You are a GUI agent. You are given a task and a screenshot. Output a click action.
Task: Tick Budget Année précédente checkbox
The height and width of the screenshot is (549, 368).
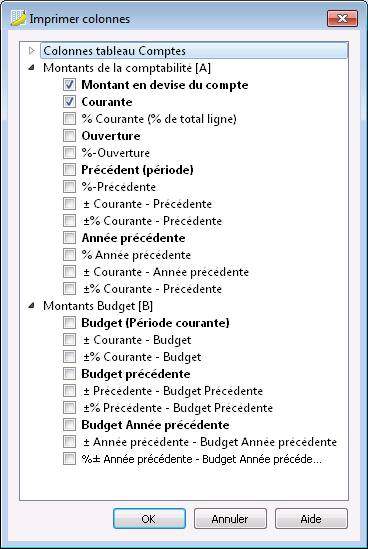point(69,425)
